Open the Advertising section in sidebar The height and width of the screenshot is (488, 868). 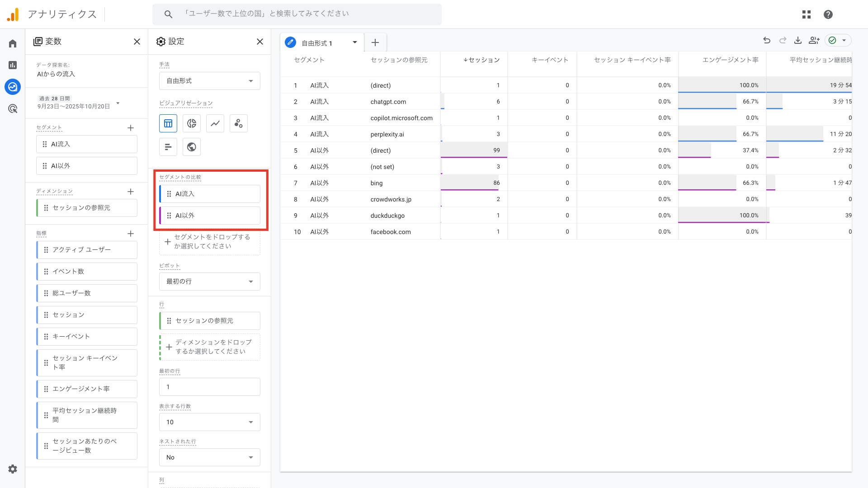click(13, 108)
